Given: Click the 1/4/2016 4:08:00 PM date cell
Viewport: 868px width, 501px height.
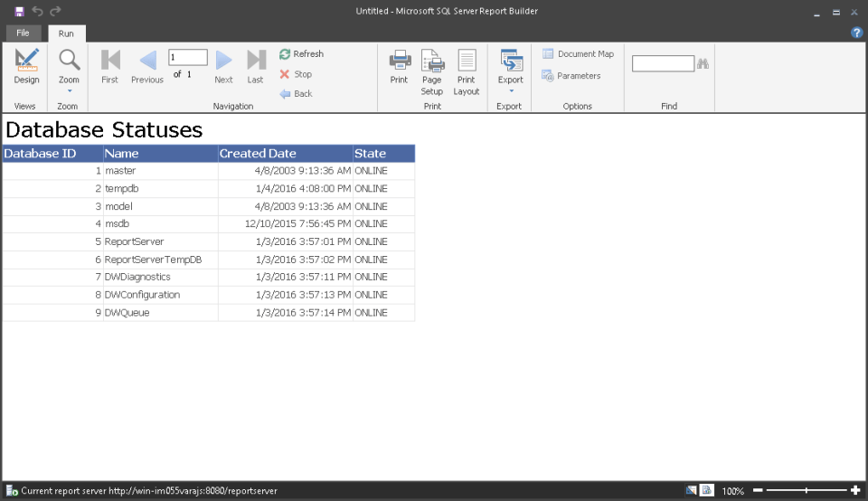Looking at the screenshot, I should [x=286, y=189].
